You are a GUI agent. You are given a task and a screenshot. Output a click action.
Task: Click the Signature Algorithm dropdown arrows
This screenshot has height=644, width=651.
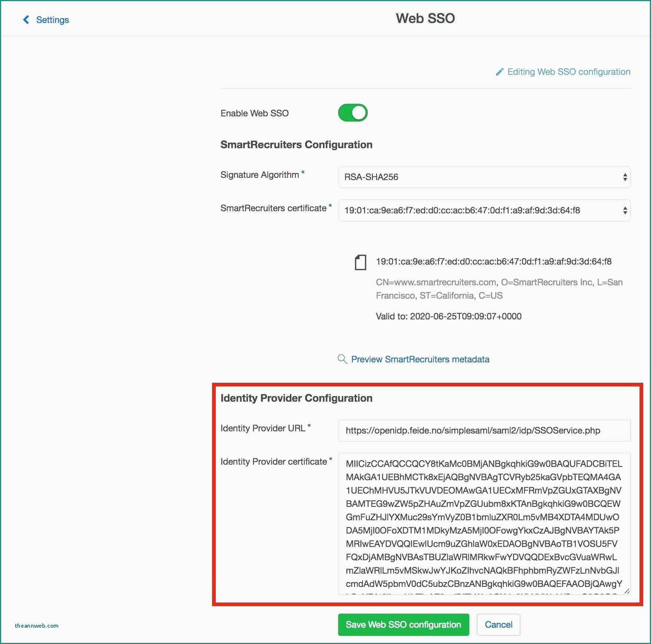coord(625,177)
